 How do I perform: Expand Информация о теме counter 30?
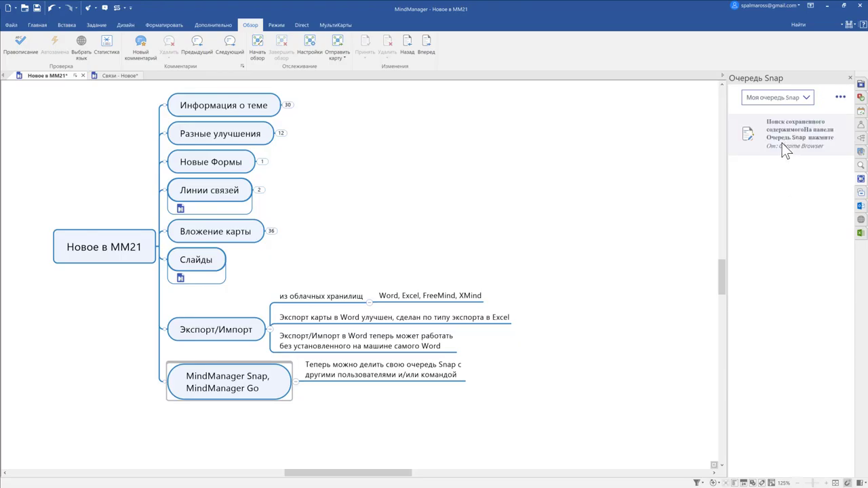288,105
